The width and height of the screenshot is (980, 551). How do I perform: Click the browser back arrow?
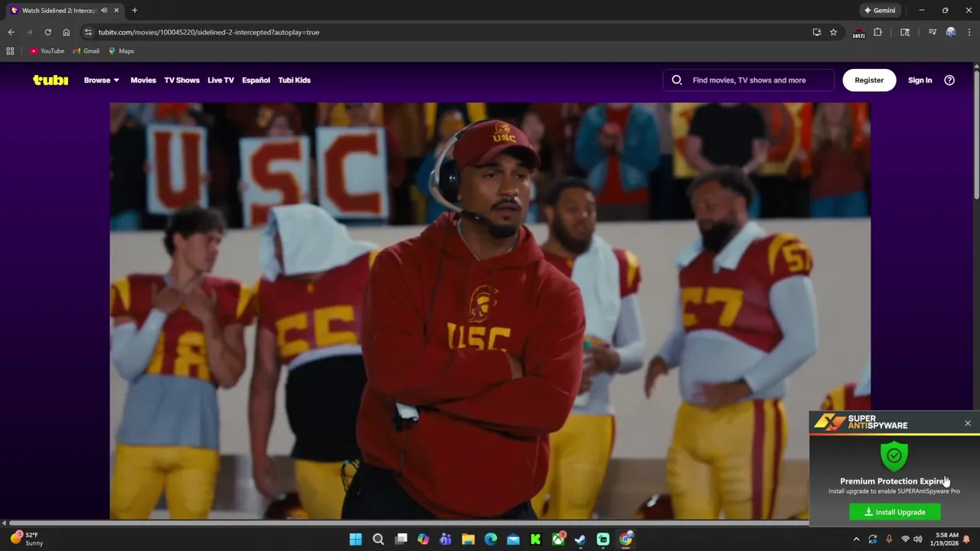click(11, 32)
